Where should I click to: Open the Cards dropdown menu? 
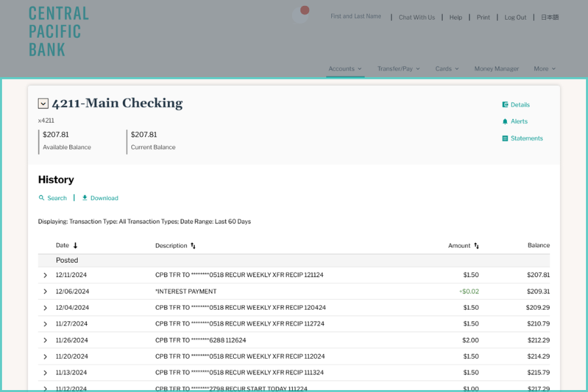tap(447, 69)
